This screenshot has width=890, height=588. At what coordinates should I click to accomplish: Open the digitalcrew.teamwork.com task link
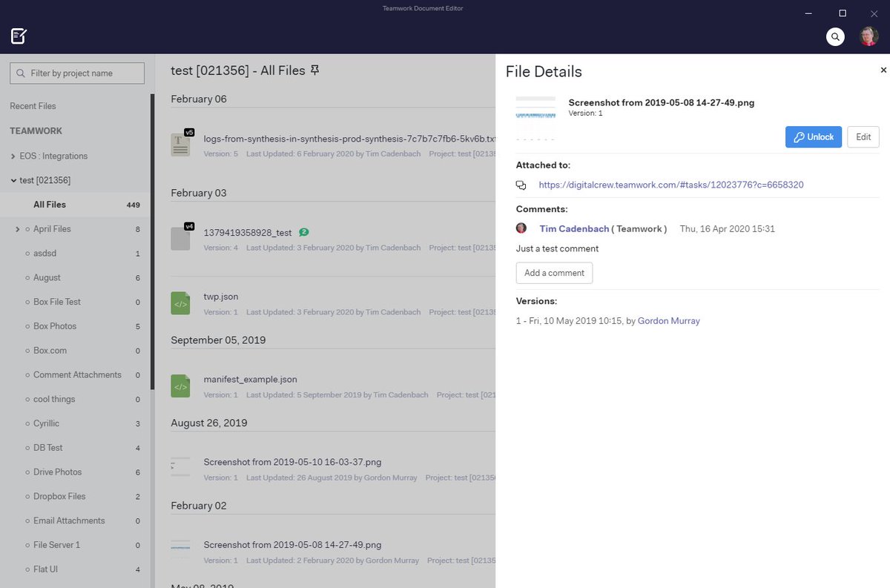tap(671, 185)
